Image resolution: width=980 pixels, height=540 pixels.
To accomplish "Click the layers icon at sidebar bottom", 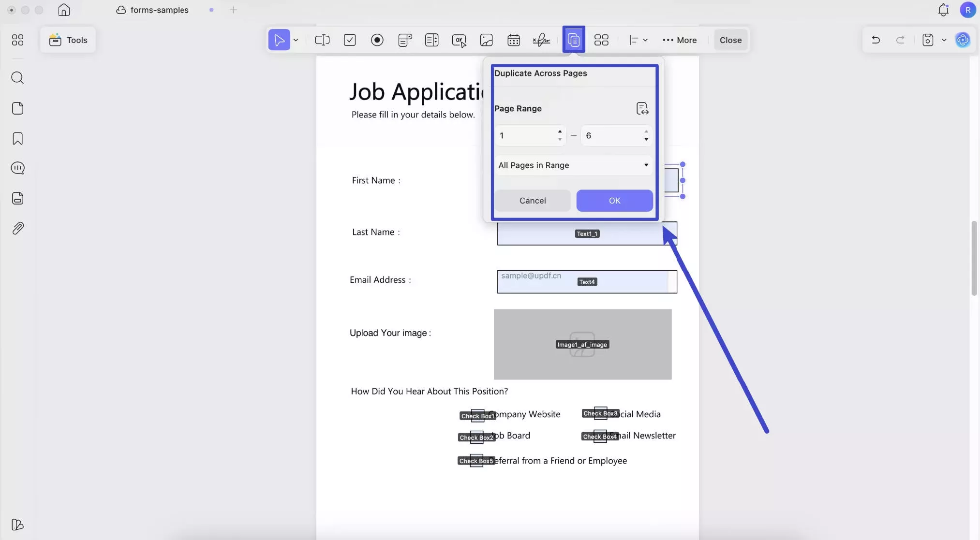I will coord(17,525).
